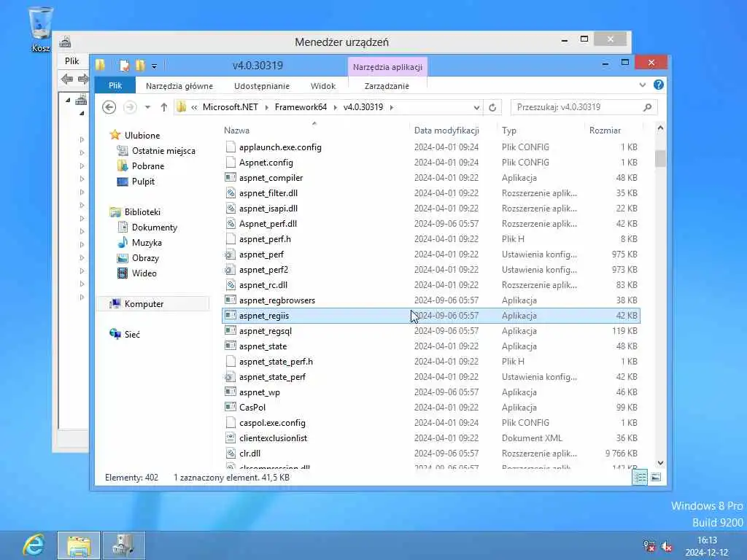Select the clr.dll file name
747x560 pixels.
[249, 454]
